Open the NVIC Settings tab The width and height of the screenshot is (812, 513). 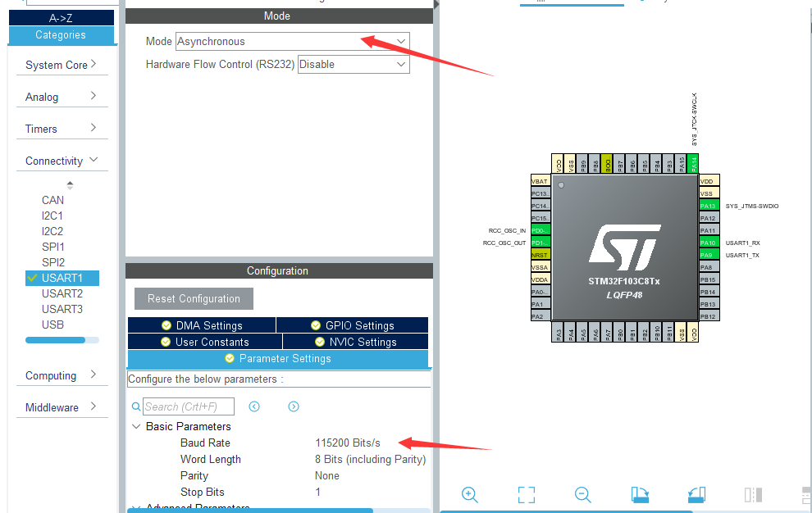(356, 342)
